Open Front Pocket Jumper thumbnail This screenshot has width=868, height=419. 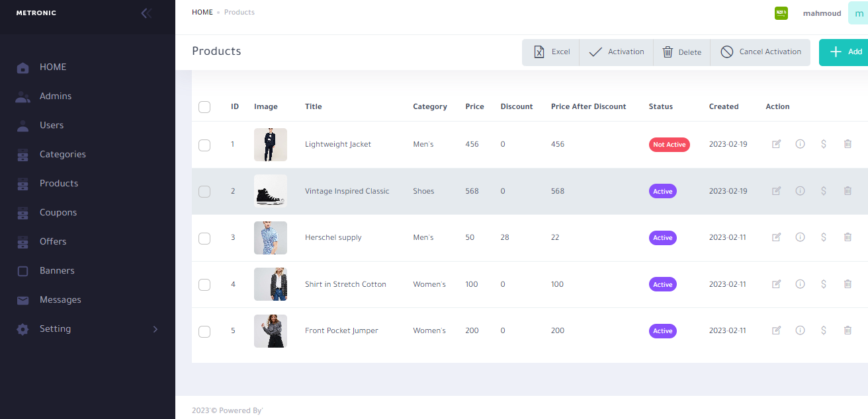click(x=271, y=331)
